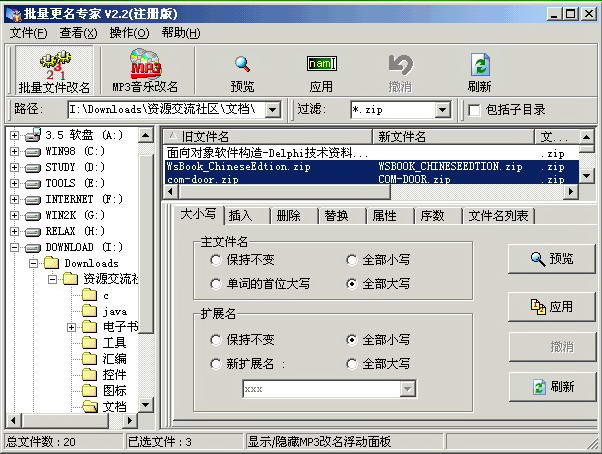Select 全部小写 for main filename
The height and width of the screenshot is (454, 602).
coord(352,260)
